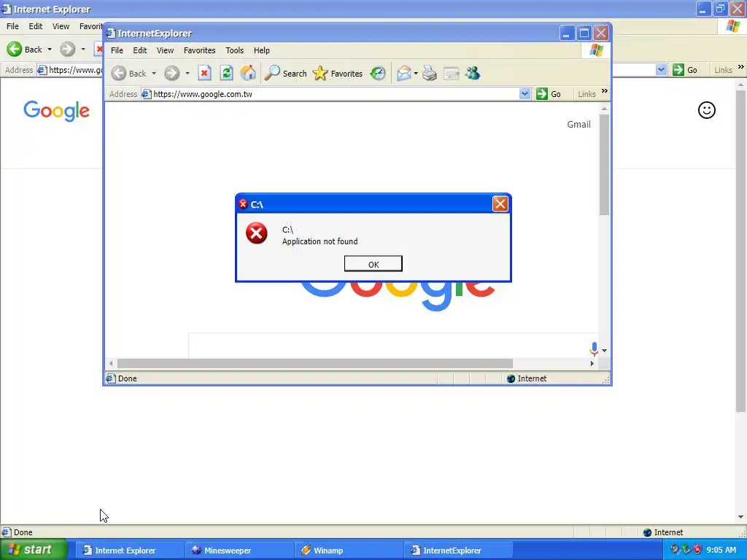Click the Google logo in background window
747x560 pixels.
click(x=56, y=111)
